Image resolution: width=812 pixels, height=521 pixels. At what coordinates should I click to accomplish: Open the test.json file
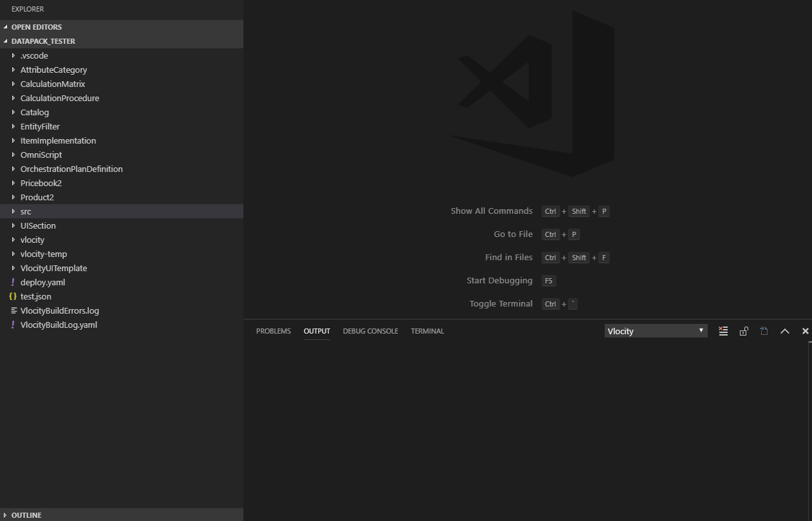click(122, 296)
